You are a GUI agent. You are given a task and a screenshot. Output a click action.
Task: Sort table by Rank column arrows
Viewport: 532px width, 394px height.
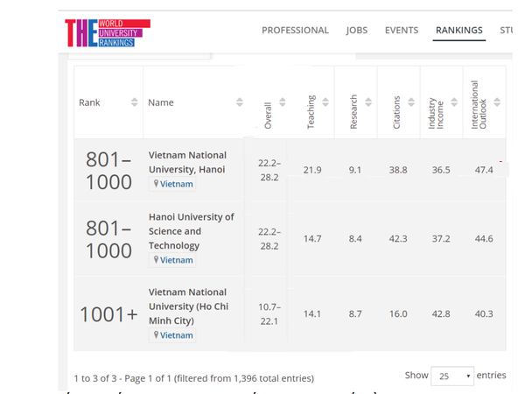[134, 102]
